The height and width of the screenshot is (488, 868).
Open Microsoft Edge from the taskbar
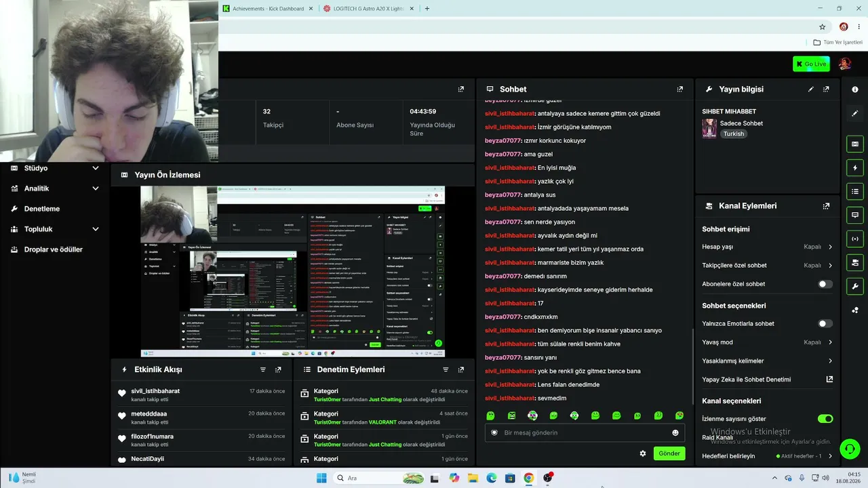[x=492, y=478]
